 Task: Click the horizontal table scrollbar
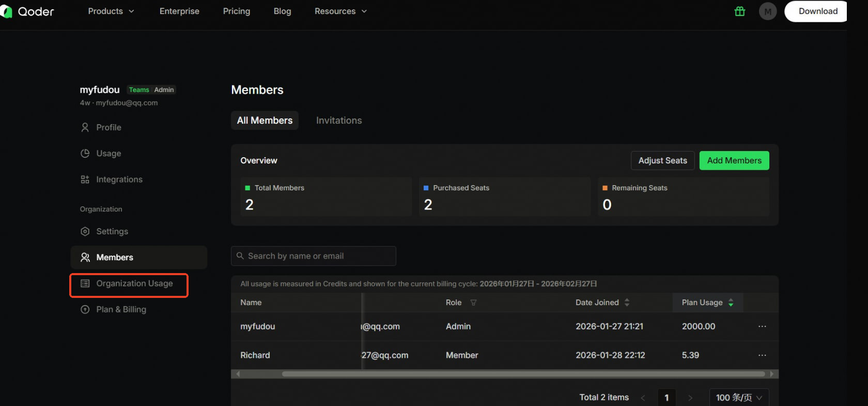coord(523,374)
